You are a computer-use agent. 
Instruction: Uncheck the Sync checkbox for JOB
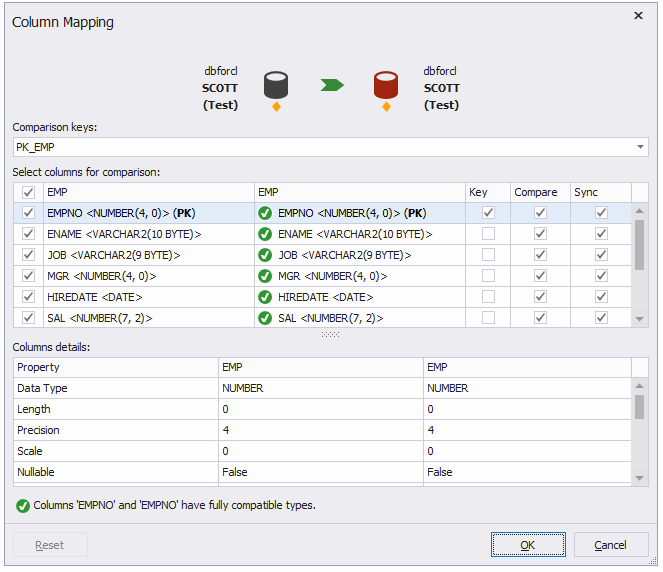click(601, 255)
